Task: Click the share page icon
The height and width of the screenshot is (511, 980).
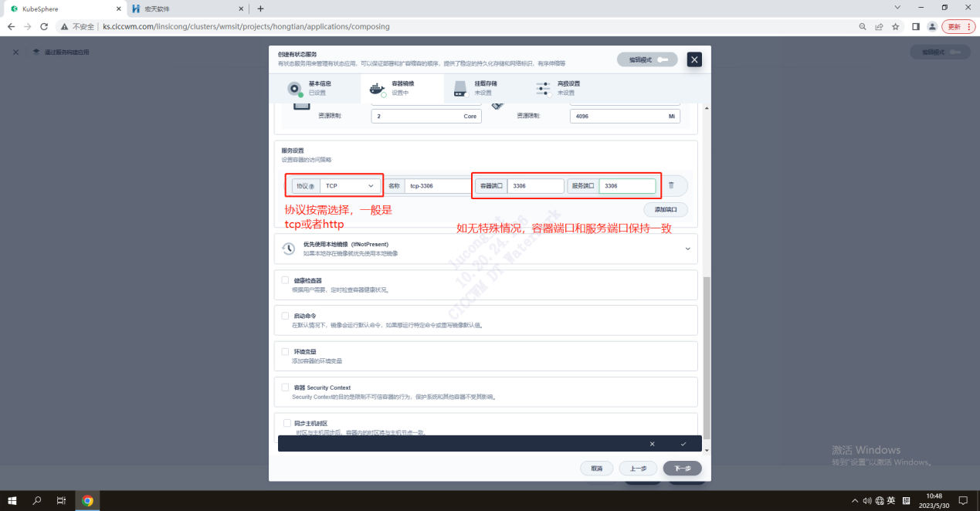Action: coord(879,26)
